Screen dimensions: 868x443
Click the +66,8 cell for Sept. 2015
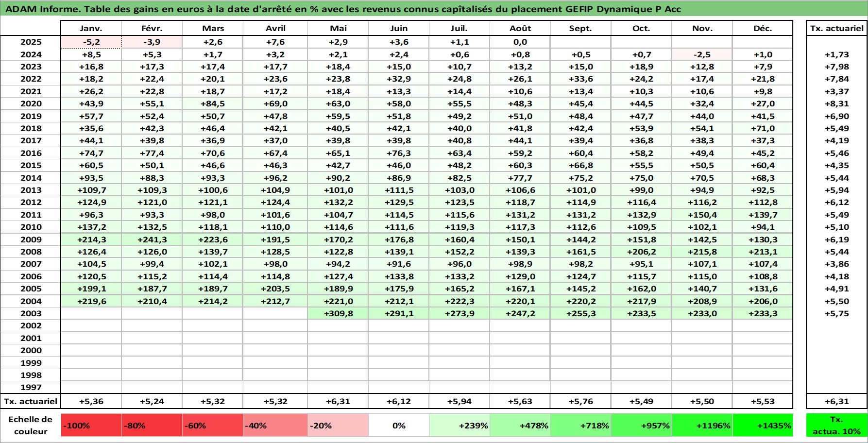581,165
